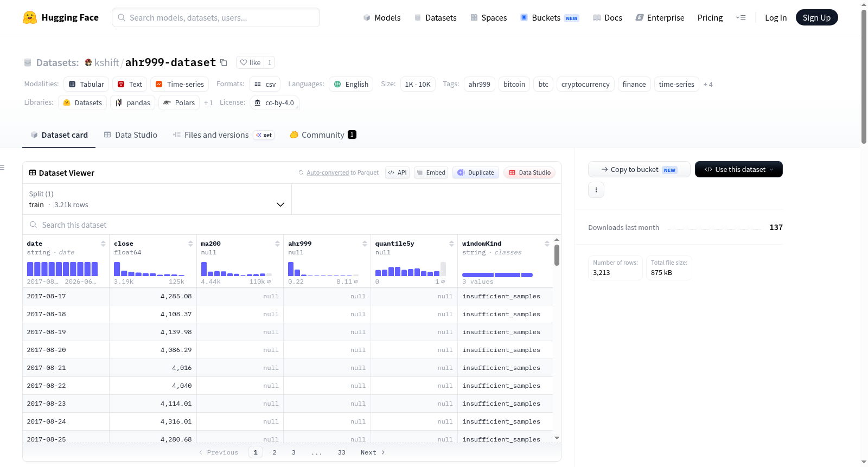Sort the ahr999 column
This screenshot has height=467, width=868.
[x=365, y=244]
